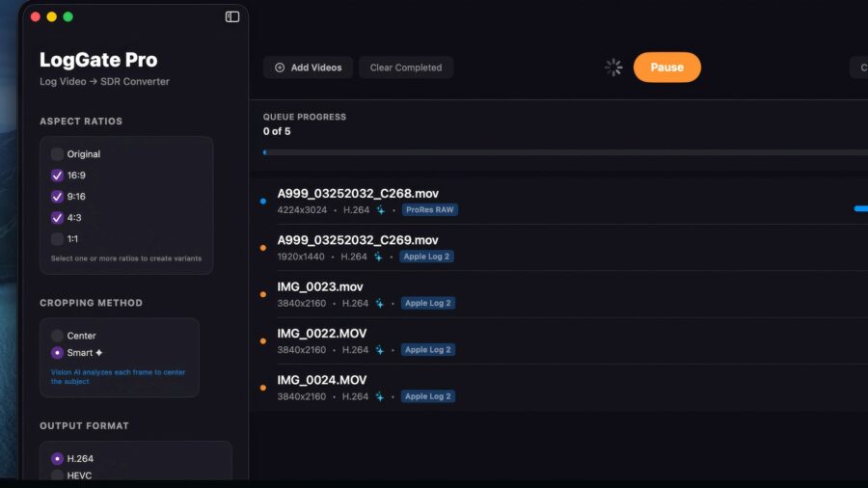868x488 pixels.
Task: Enable the Original aspect ratio checkbox
Action: [x=57, y=153]
